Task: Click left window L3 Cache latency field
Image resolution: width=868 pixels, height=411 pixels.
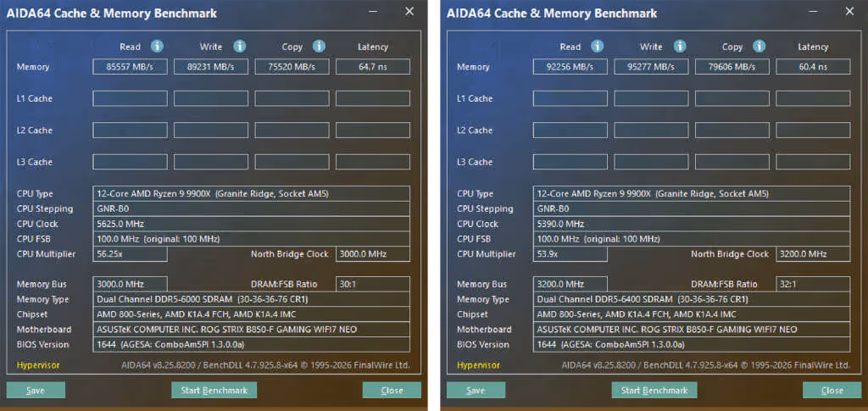Action: pos(373,162)
